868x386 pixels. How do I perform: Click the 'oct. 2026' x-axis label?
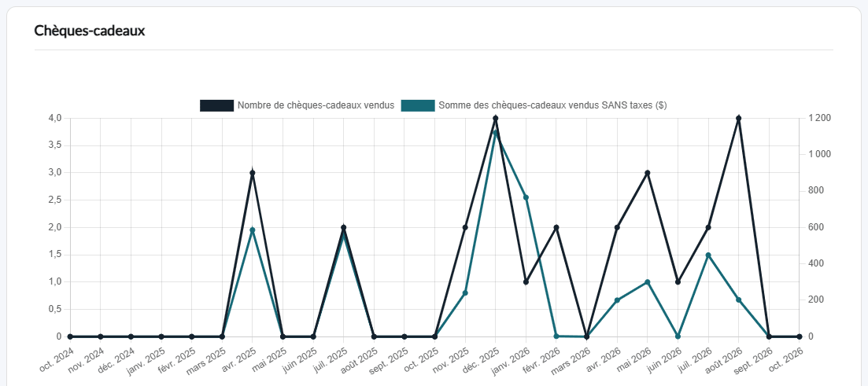(x=785, y=358)
